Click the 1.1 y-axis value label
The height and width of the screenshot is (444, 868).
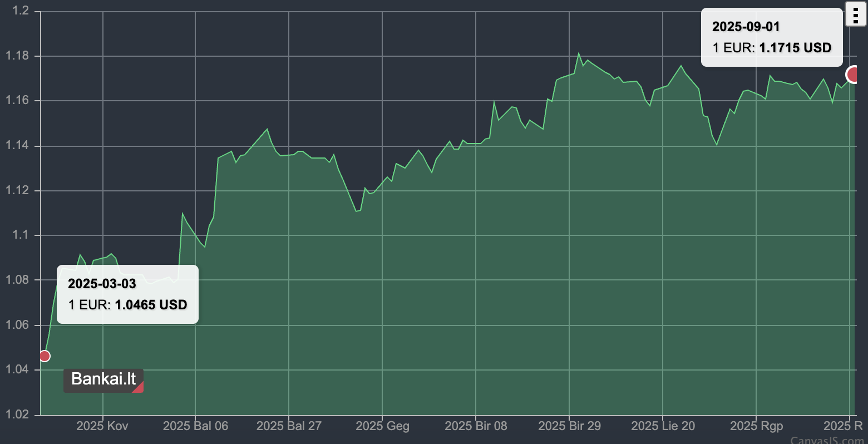[x=21, y=235]
